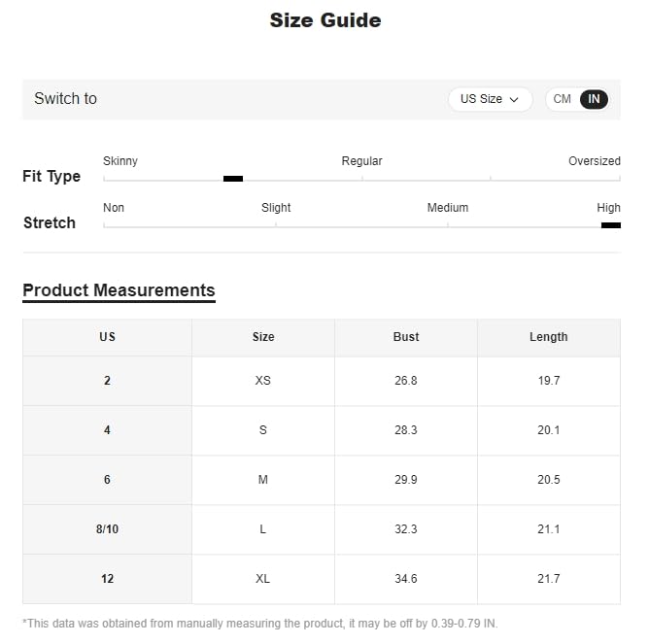Click the Stretch slider High indicator
The height and width of the screenshot is (644, 649).
610,225
